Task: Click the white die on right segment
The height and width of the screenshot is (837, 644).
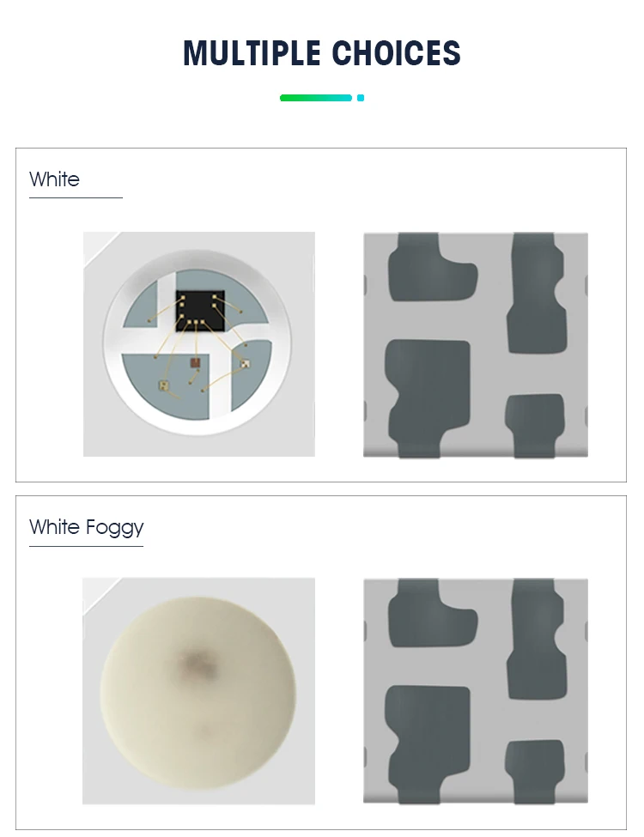Action: (245, 364)
